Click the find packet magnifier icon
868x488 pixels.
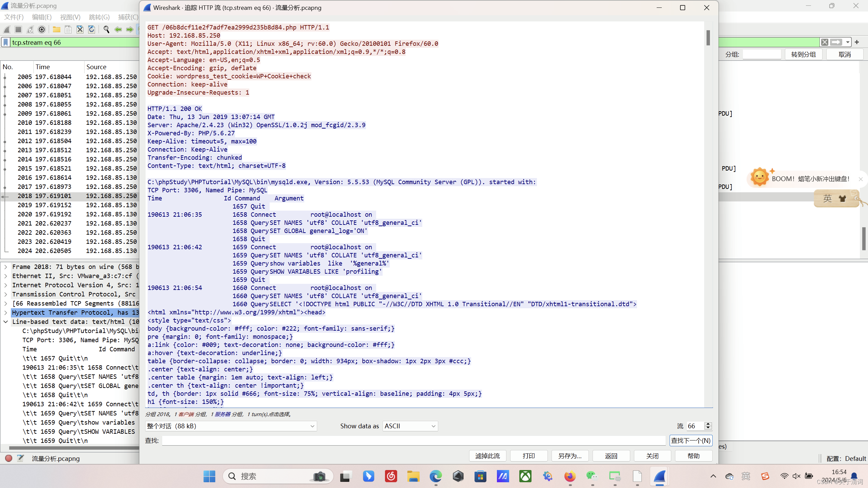pyautogui.click(x=107, y=30)
